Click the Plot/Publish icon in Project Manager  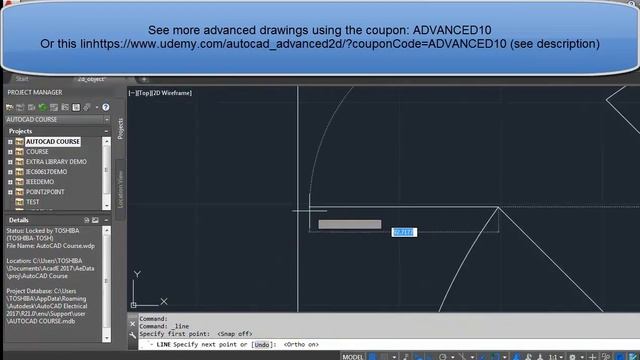87,107
